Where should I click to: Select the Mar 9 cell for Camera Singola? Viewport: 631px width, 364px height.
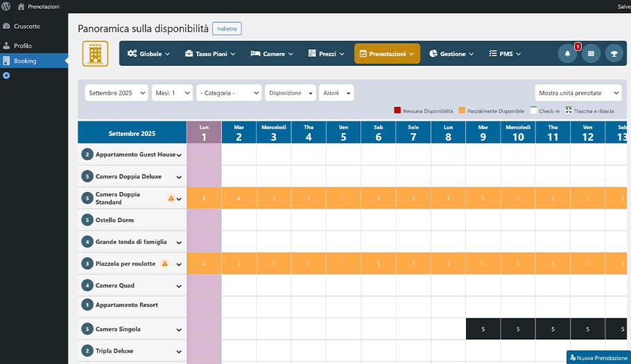pos(483,329)
